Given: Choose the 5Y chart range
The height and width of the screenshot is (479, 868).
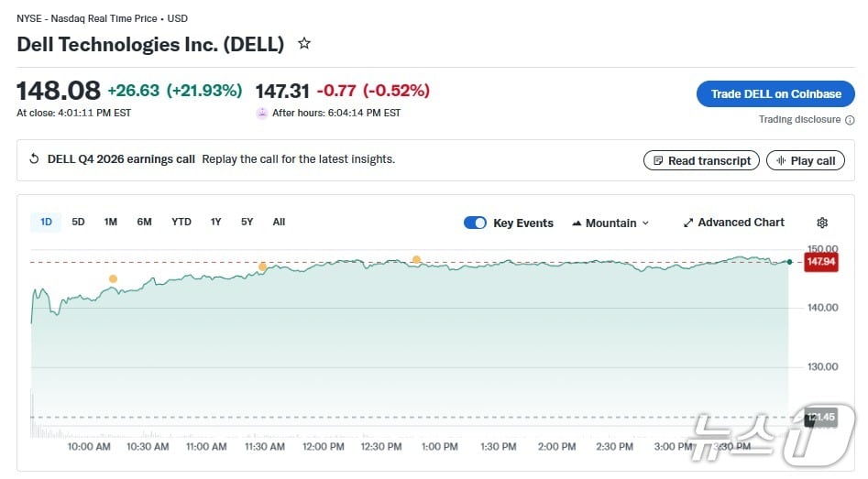Looking at the screenshot, I should coord(247,222).
